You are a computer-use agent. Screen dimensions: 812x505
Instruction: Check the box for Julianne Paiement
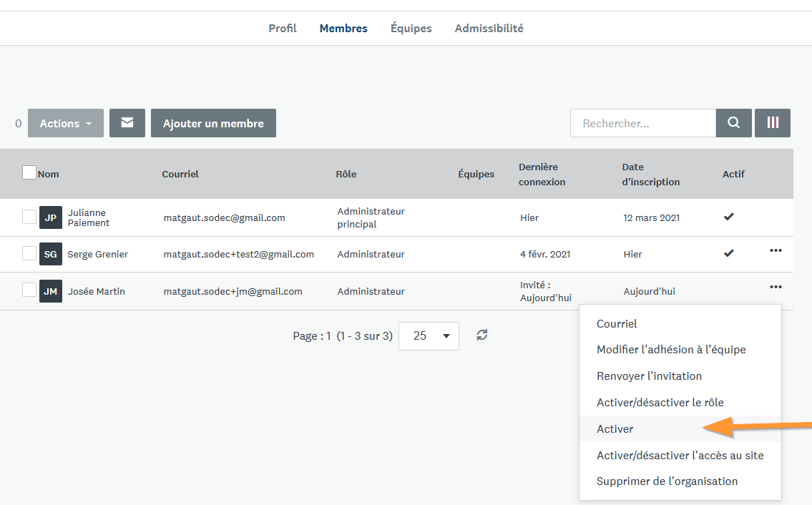tap(29, 217)
